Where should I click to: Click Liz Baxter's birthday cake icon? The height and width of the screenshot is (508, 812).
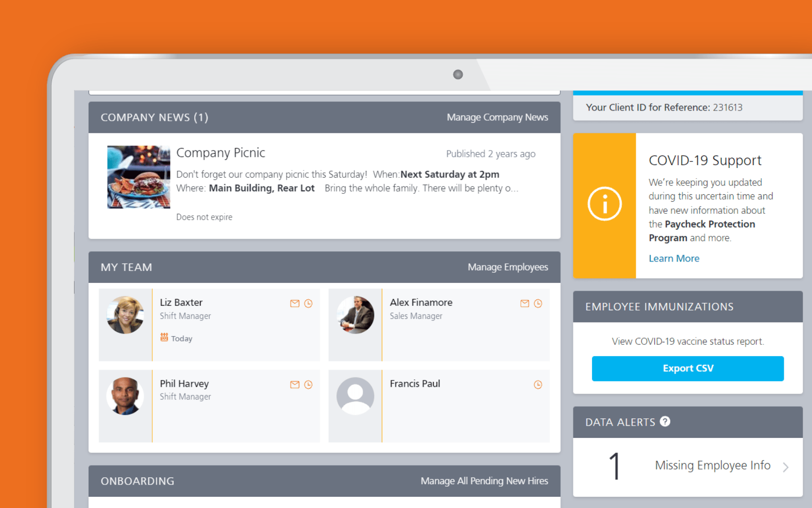164,338
